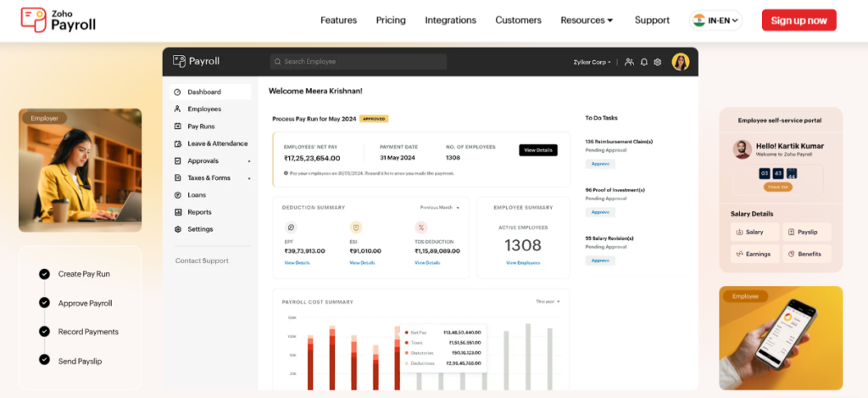The width and height of the screenshot is (868, 398).
Task: Select the Pay Runs sidebar icon
Action: (177, 126)
